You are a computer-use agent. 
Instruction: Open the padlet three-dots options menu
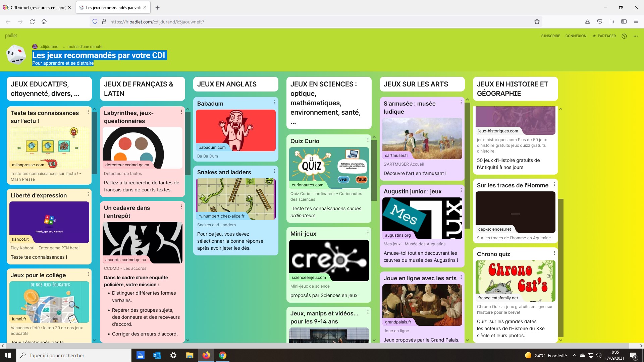click(635, 36)
